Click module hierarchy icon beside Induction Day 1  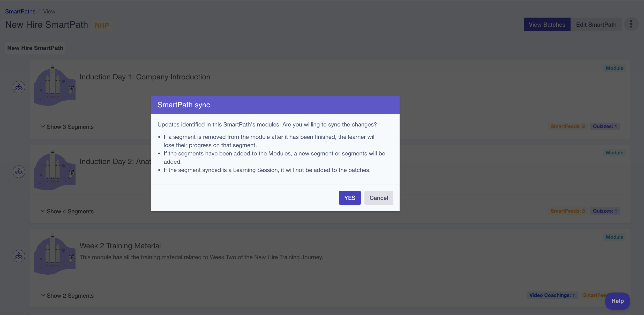(x=19, y=87)
